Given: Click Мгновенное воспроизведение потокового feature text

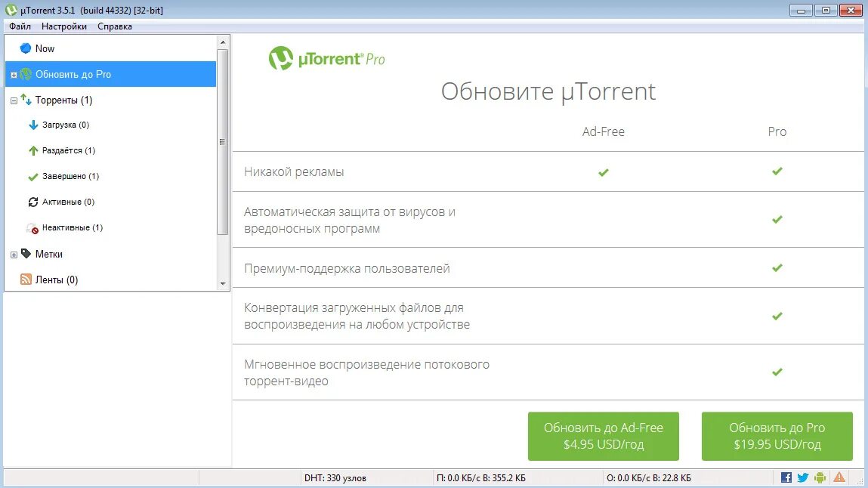Looking at the screenshot, I should coord(366,372).
